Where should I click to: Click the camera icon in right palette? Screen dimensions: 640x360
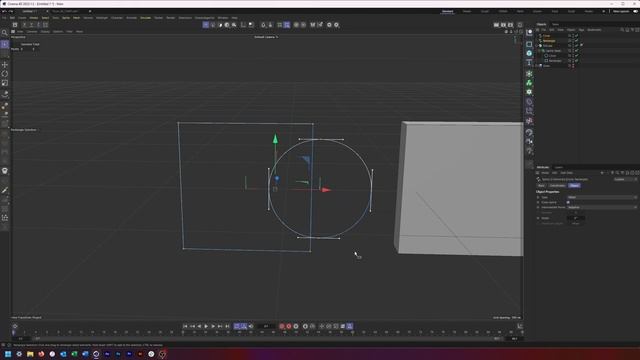coord(529,142)
